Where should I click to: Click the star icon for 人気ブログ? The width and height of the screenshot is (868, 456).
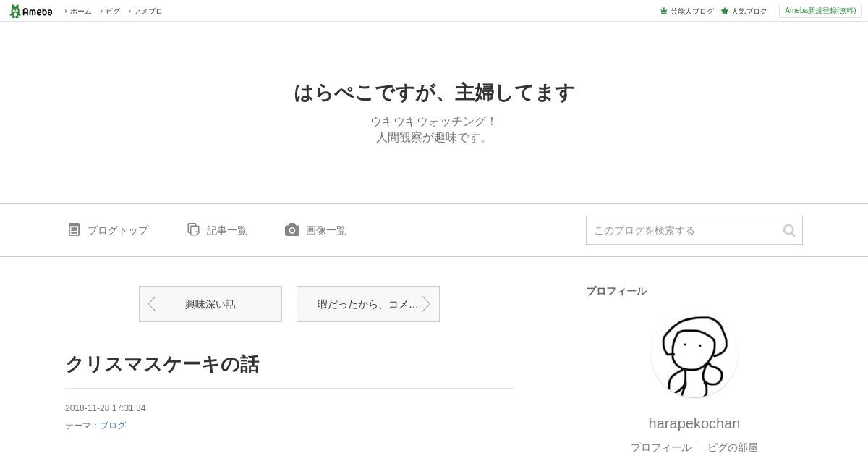pos(725,11)
